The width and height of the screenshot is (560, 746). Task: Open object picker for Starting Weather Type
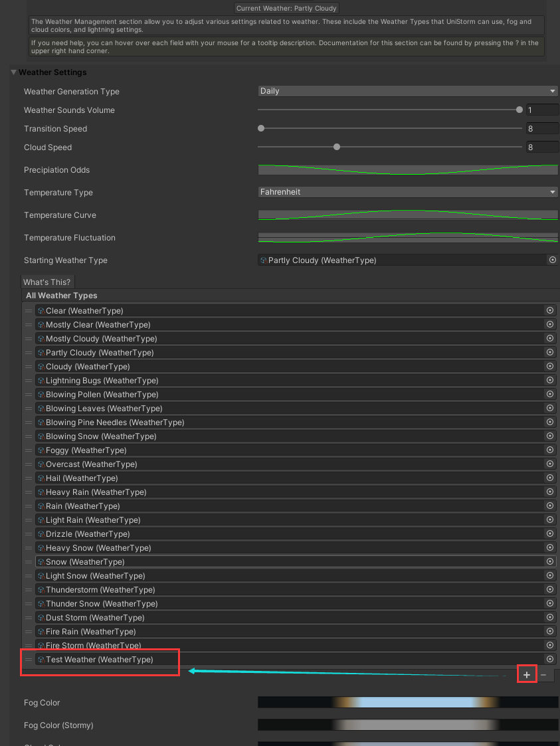coord(552,260)
